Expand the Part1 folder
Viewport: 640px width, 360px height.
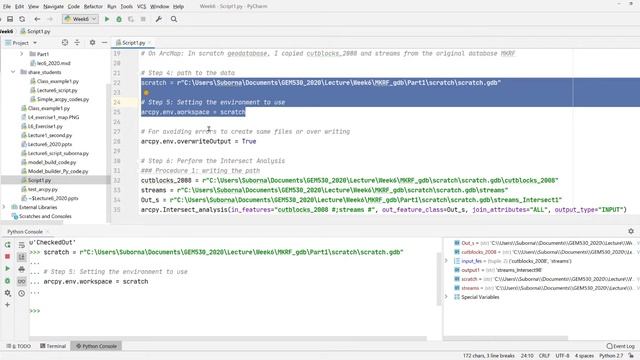pyautogui.click(x=22, y=54)
